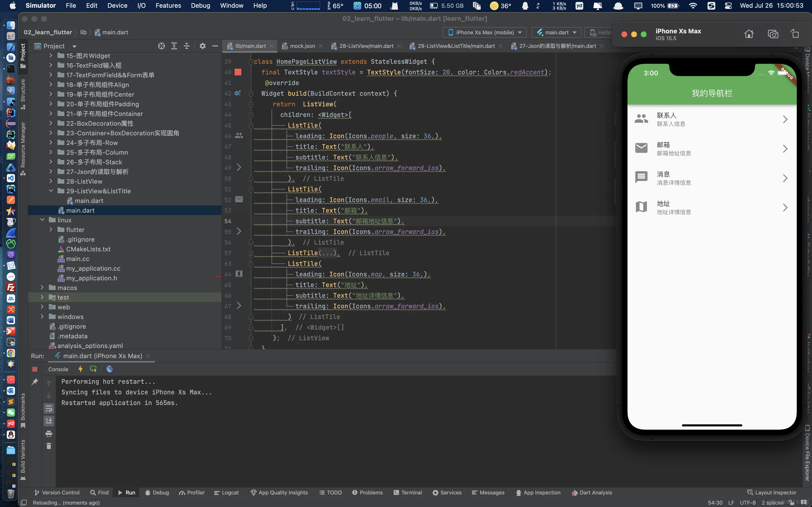Open Version Control tool window
The image size is (812, 507).
coord(57,493)
